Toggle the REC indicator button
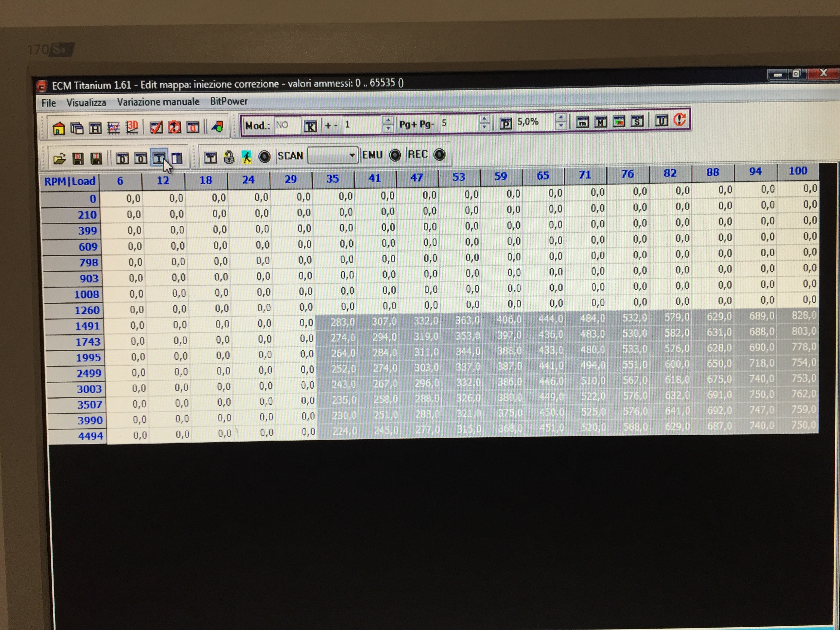This screenshot has height=630, width=840. click(439, 155)
